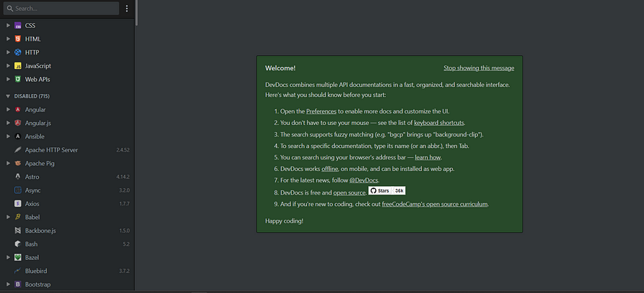
Task: Click the Axios logo icon
Action: (x=18, y=203)
